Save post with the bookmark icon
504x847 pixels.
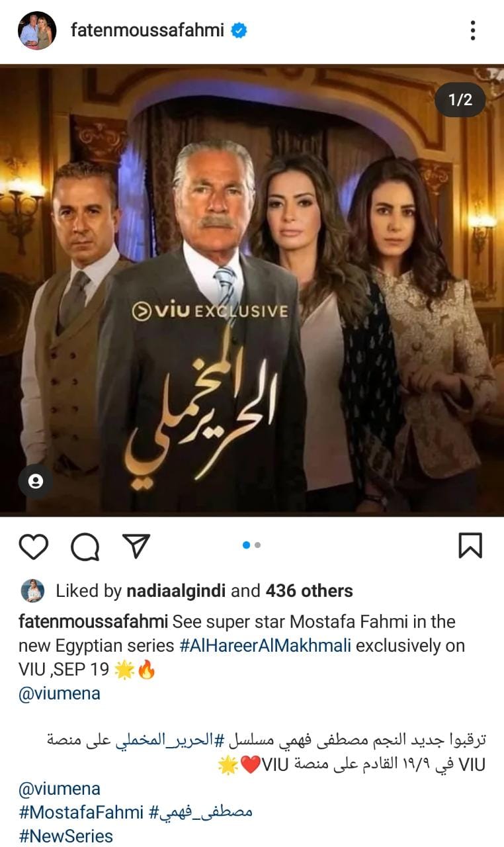click(x=470, y=546)
